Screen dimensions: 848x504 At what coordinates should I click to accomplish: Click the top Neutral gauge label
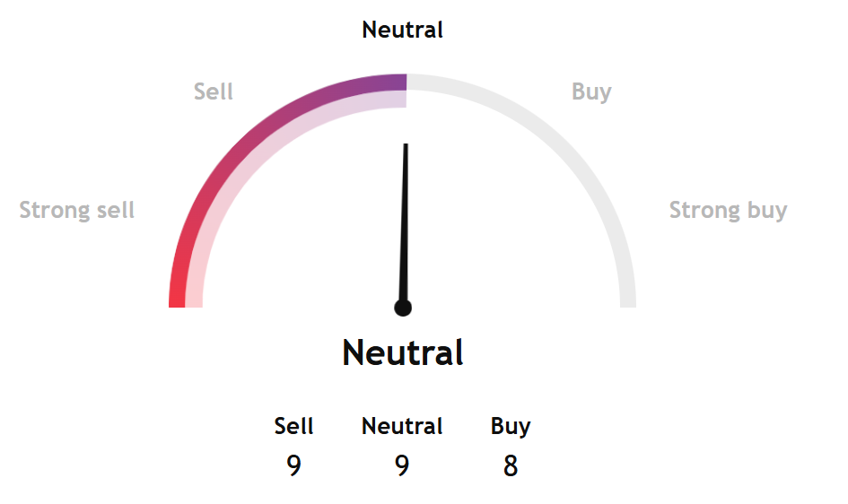pyautogui.click(x=402, y=30)
